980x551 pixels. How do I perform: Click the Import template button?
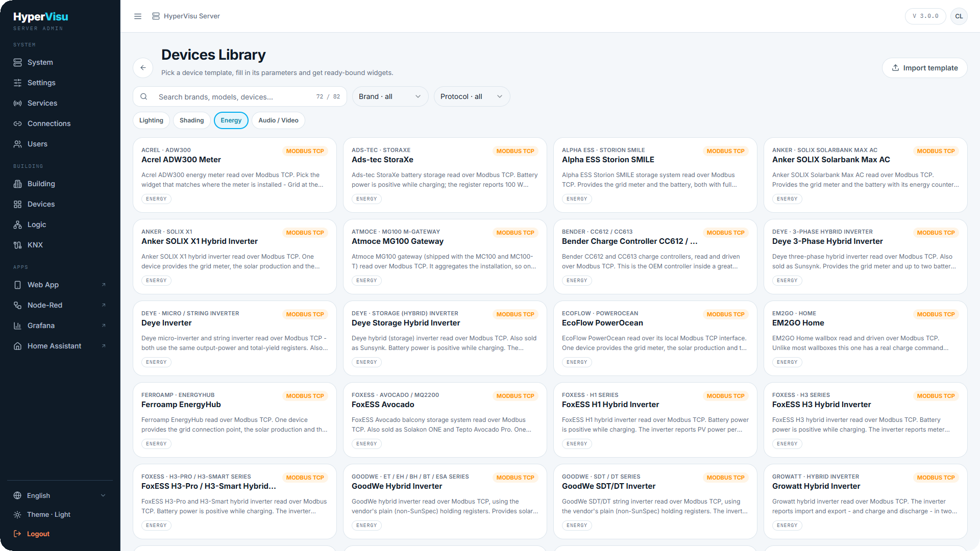[924, 68]
